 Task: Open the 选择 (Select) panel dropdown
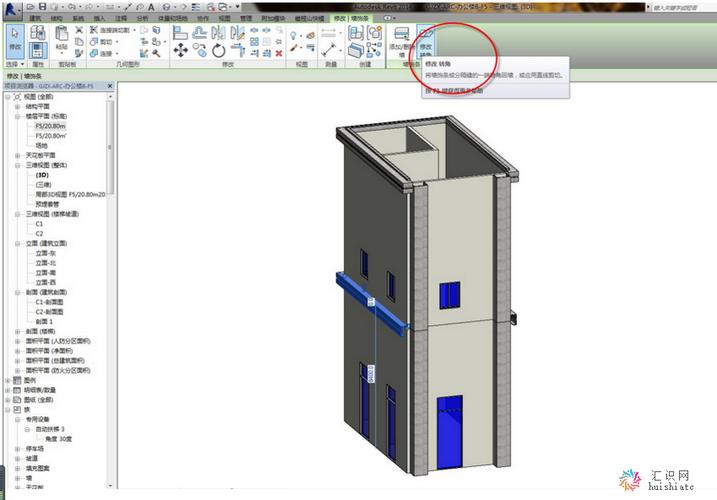pos(15,65)
